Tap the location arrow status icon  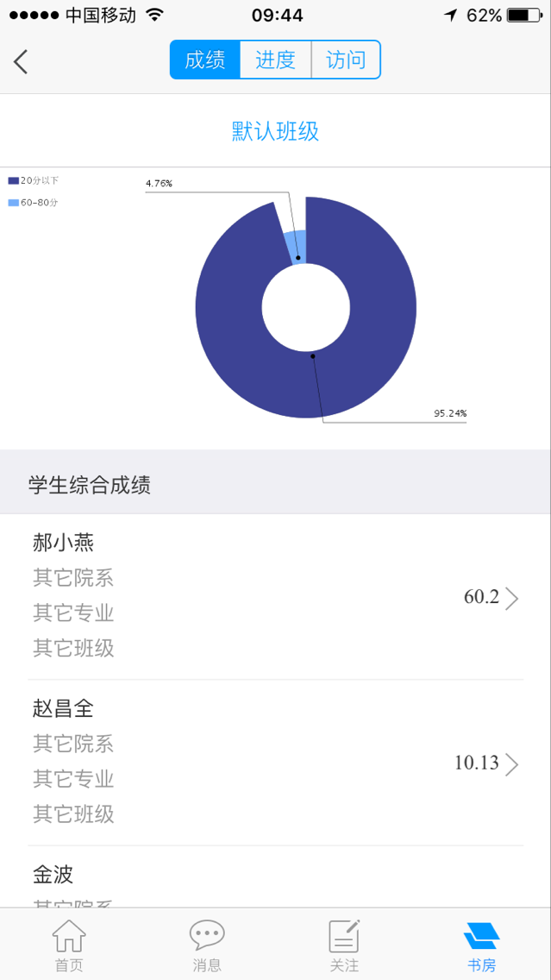(x=451, y=15)
